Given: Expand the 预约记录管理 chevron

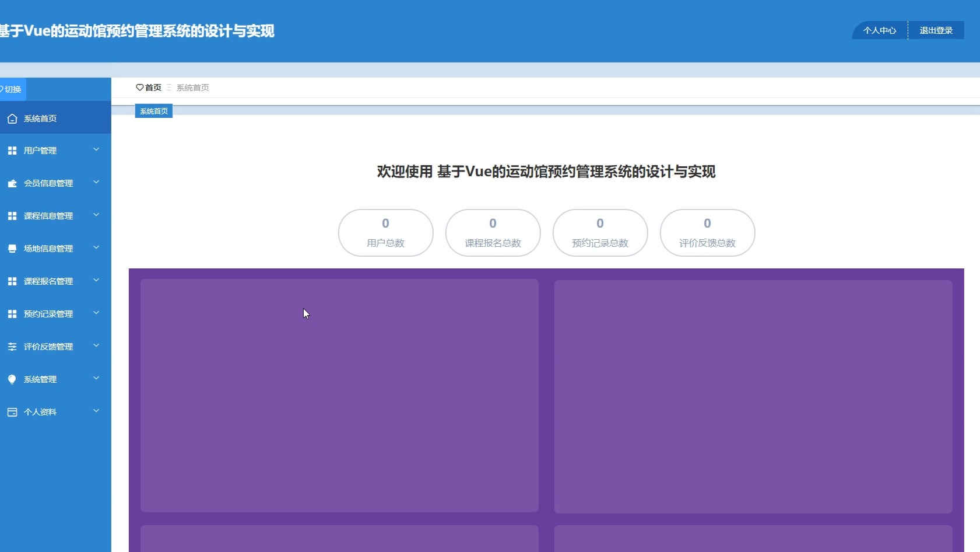Looking at the screenshot, I should pyautogui.click(x=96, y=313).
